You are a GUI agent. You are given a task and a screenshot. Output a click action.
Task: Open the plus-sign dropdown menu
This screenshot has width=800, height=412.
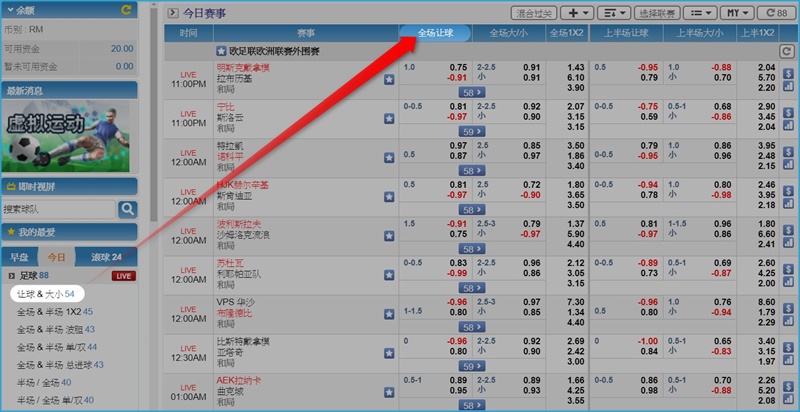pyautogui.click(x=577, y=13)
